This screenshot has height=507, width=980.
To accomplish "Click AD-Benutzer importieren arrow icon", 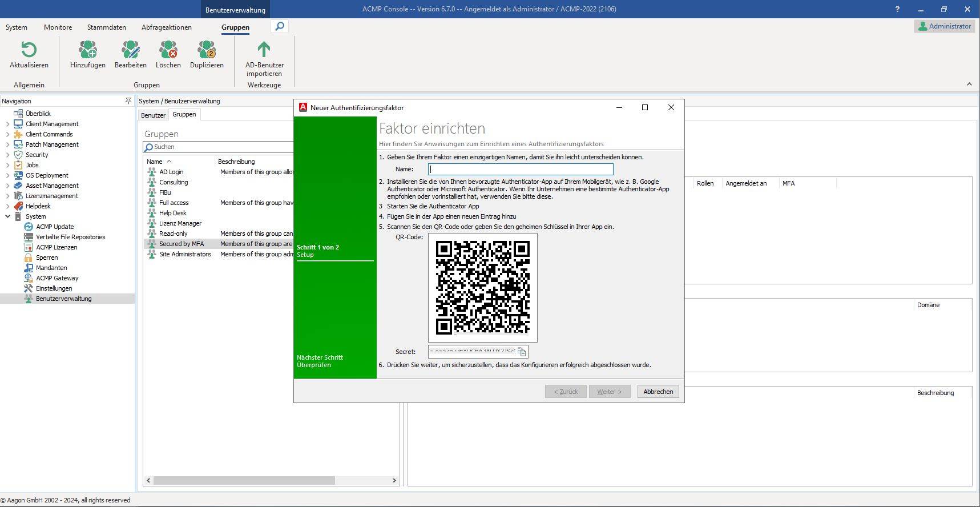I will (x=264, y=50).
